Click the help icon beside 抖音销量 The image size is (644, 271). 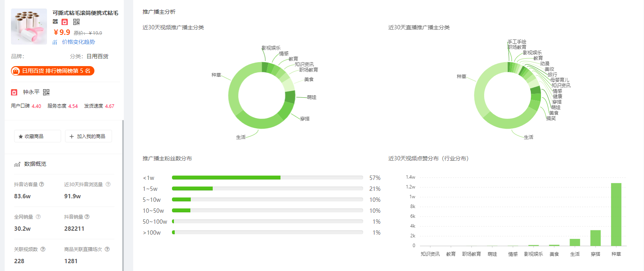click(87, 217)
